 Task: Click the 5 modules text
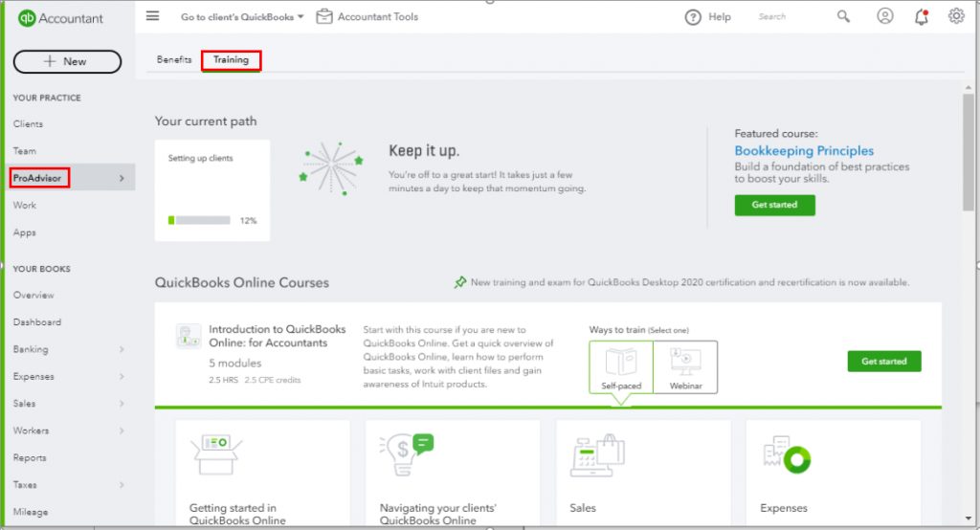[235, 364]
